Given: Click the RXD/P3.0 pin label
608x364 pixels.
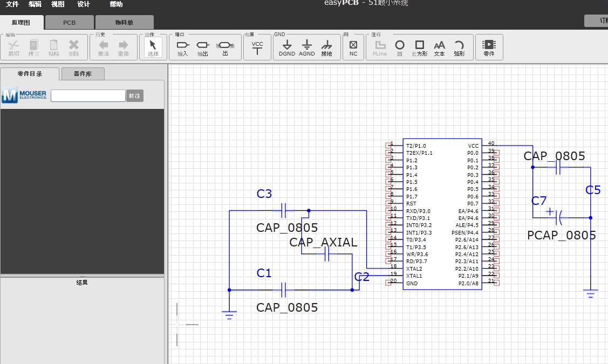Looking at the screenshot, I should 418,211.
